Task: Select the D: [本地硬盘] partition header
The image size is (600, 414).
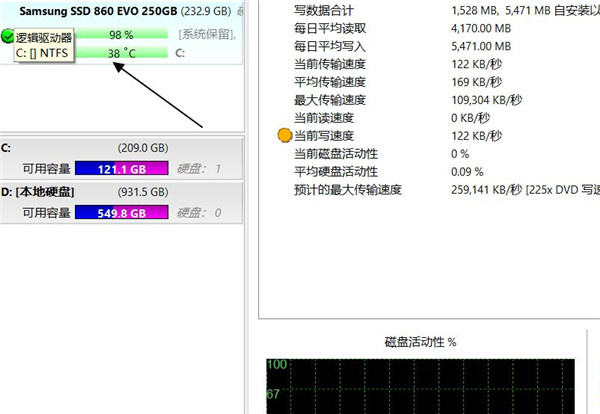Action: (122, 192)
